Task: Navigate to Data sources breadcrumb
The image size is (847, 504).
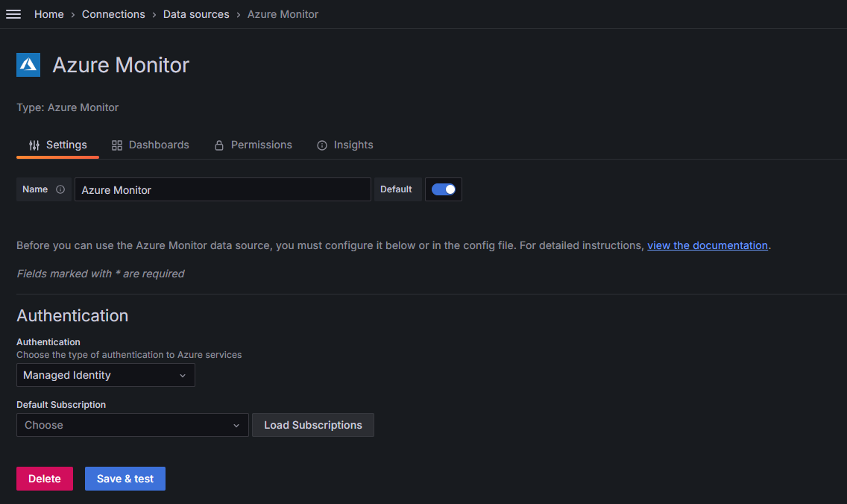Action: click(x=196, y=15)
